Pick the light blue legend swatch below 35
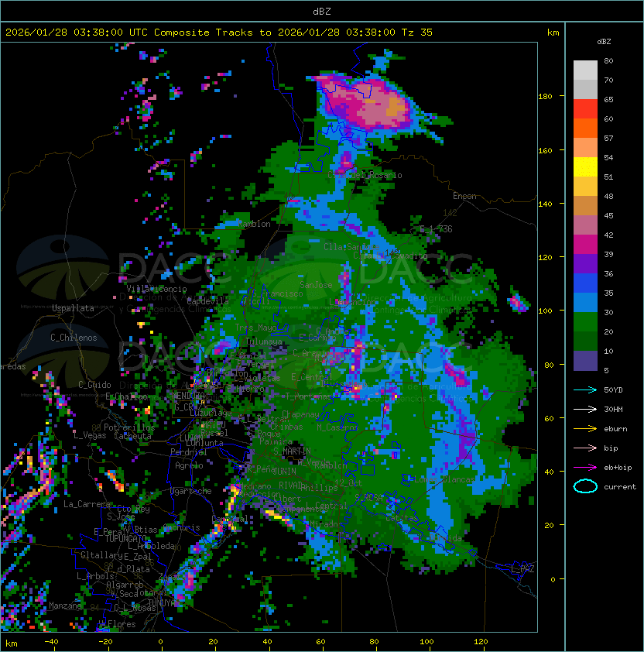The height and width of the screenshot is (652, 644). [x=585, y=302]
